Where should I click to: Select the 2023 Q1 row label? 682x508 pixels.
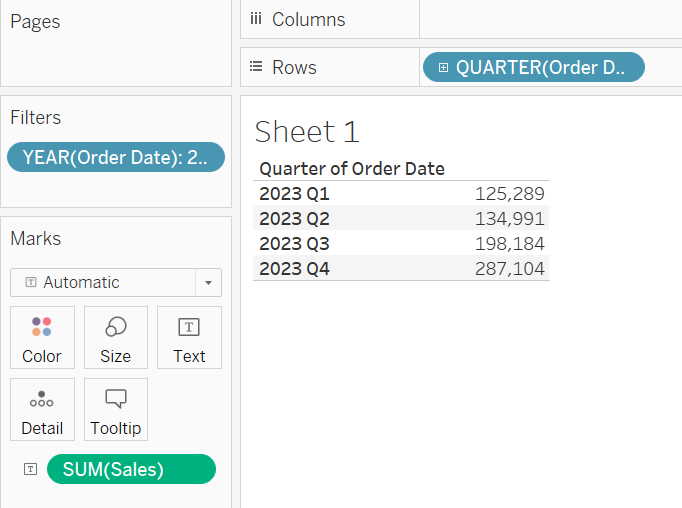pyautogui.click(x=294, y=194)
